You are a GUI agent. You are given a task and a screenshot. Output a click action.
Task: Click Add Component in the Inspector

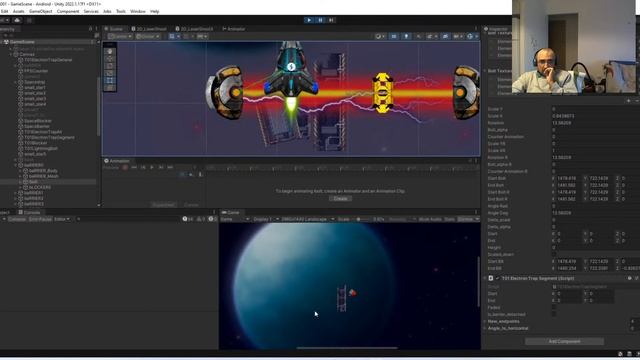[564, 341]
